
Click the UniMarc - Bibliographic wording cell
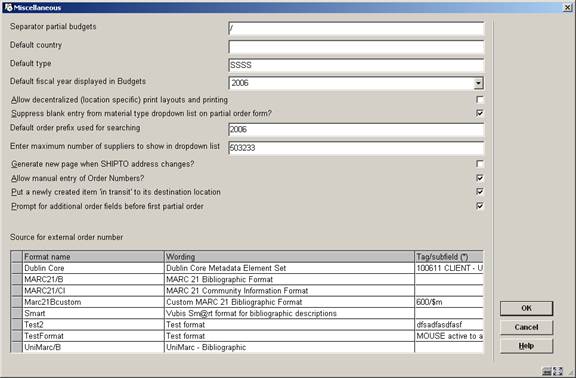pos(289,348)
